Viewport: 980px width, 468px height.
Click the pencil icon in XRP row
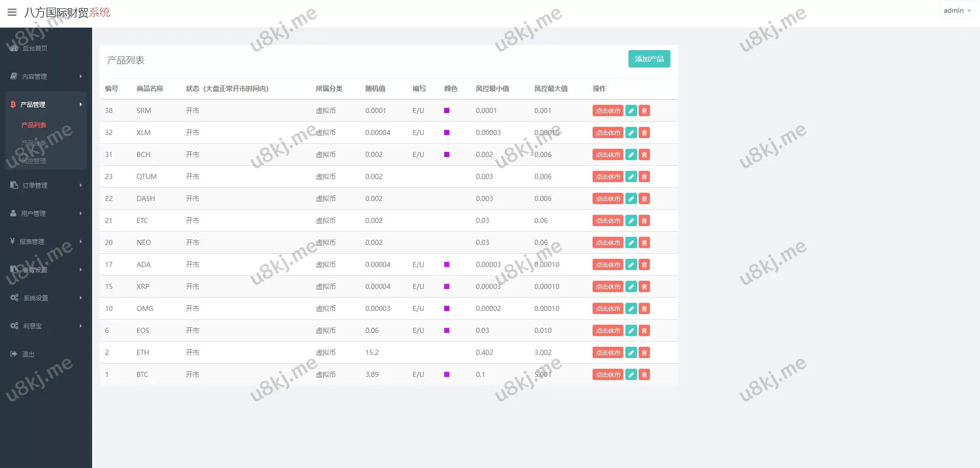(631, 286)
